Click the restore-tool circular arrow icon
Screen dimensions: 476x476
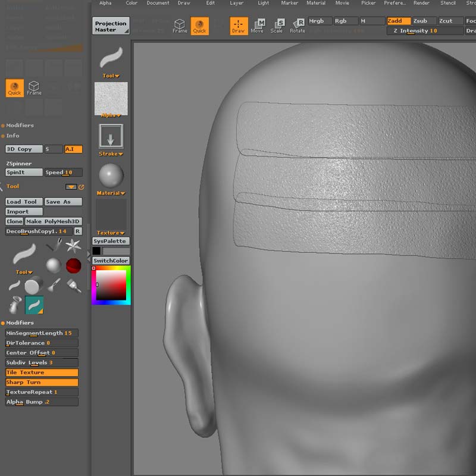82,187
